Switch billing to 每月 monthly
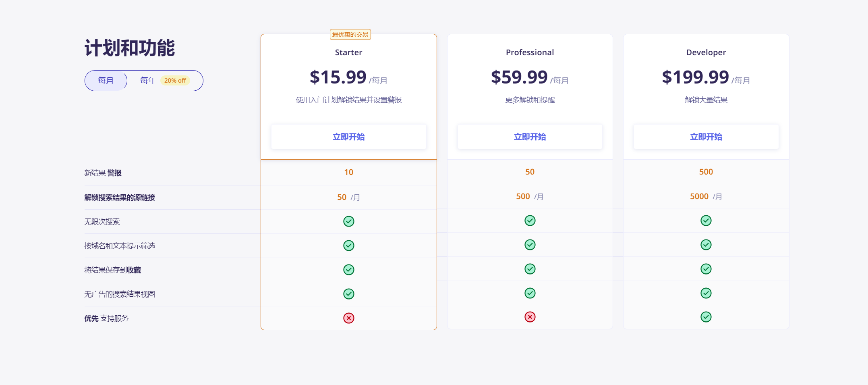The width and height of the screenshot is (868, 385). pyautogui.click(x=106, y=81)
